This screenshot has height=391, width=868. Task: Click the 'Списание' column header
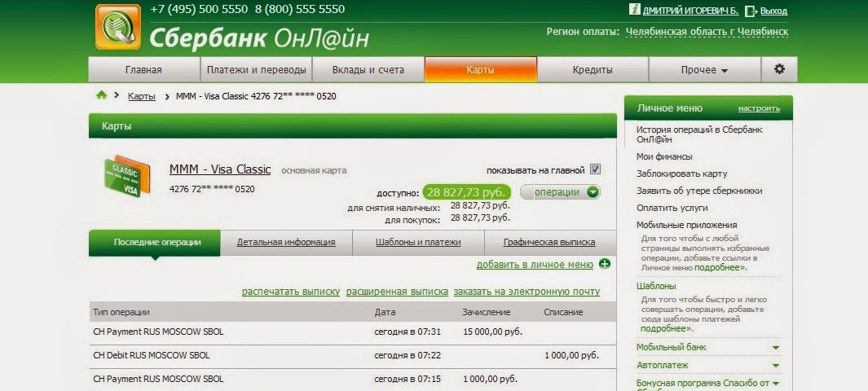click(x=563, y=312)
